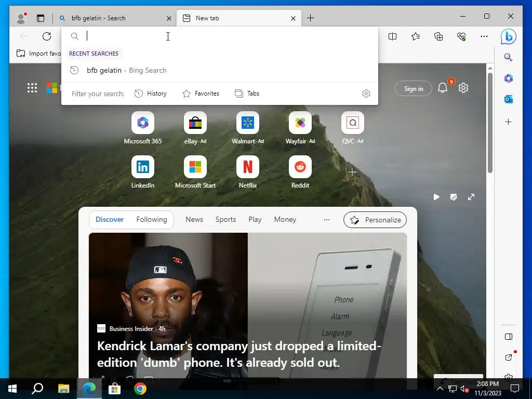Screen dimensions: 532x399
Task: Play the background video
Action: [x=436, y=197]
